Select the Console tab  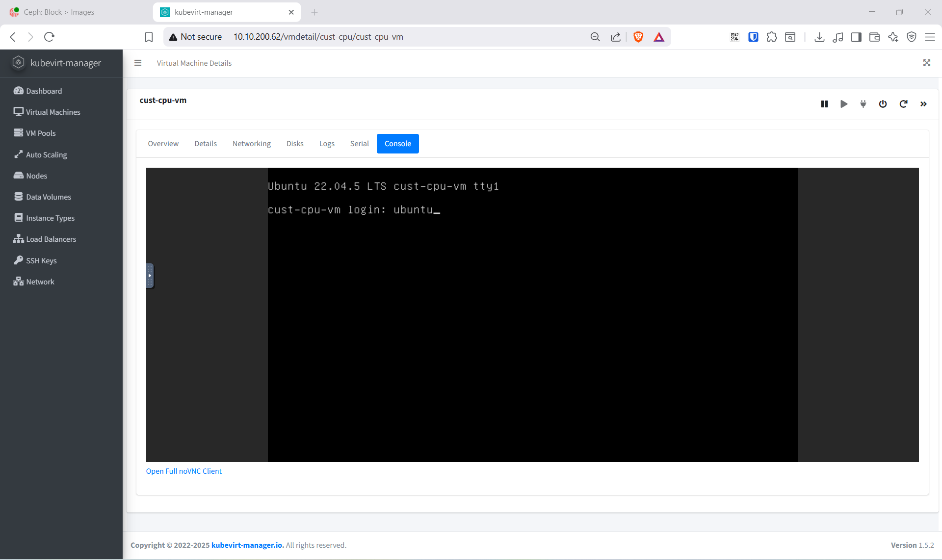[x=398, y=144]
